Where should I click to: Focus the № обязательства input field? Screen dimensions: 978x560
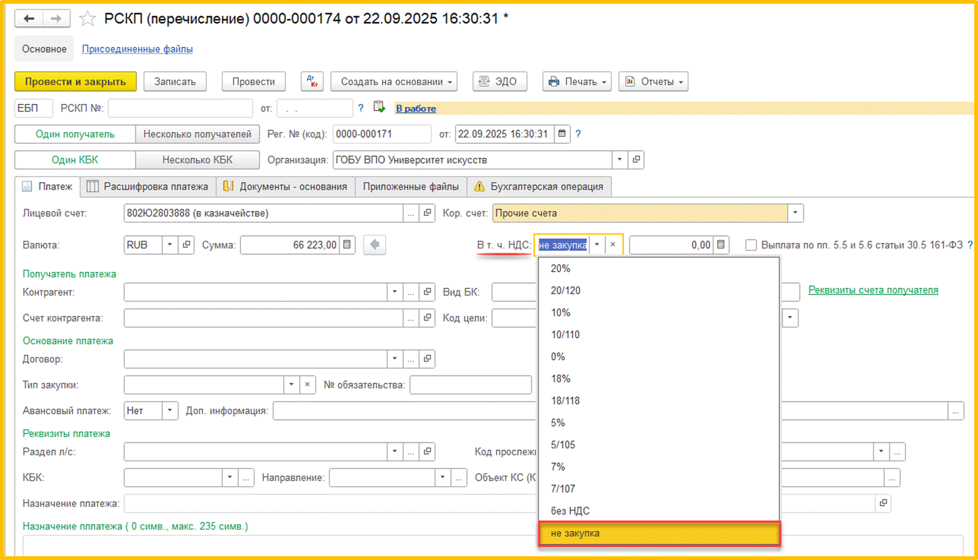[471, 384]
